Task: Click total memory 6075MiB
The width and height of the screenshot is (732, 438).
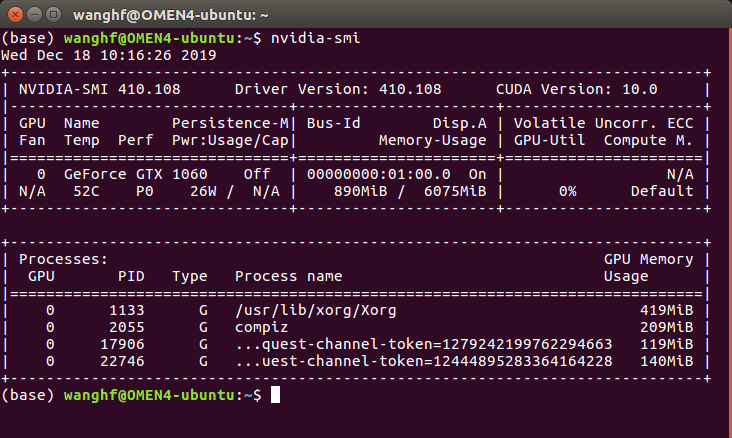Action: (x=455, y=191)
